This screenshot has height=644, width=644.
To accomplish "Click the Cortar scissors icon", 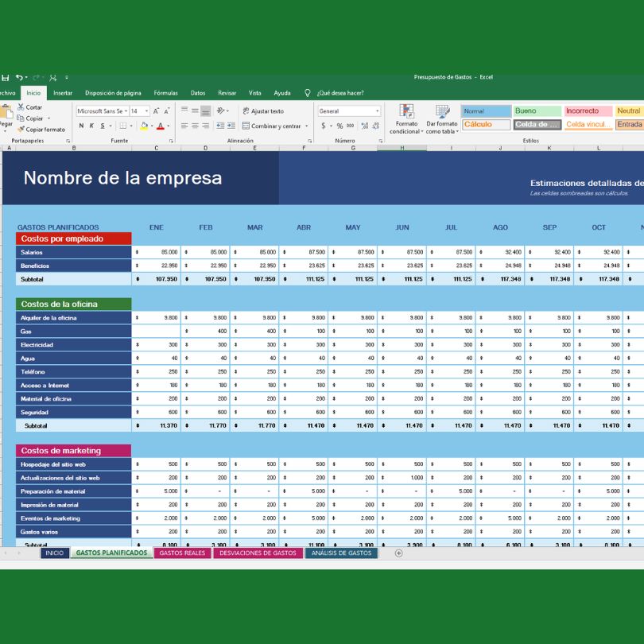I will tap(21, 107).
